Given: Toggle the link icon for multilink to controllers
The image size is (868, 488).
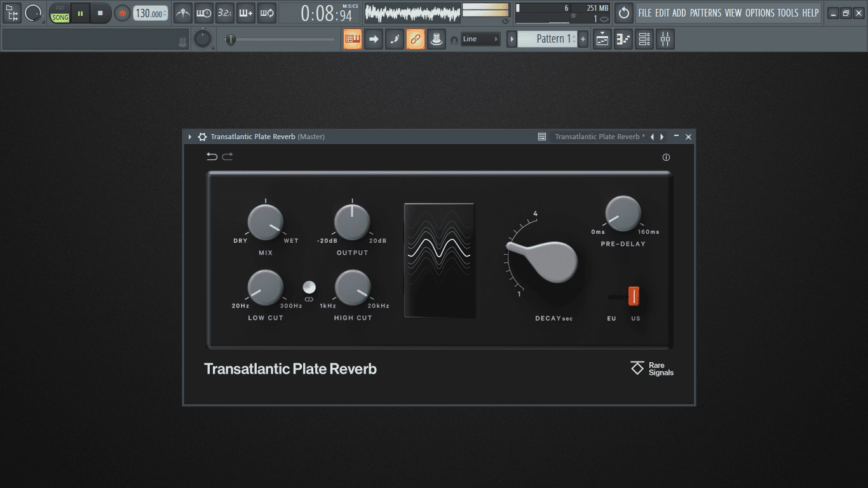Looking at the screenshot, I should click(416, 39).
